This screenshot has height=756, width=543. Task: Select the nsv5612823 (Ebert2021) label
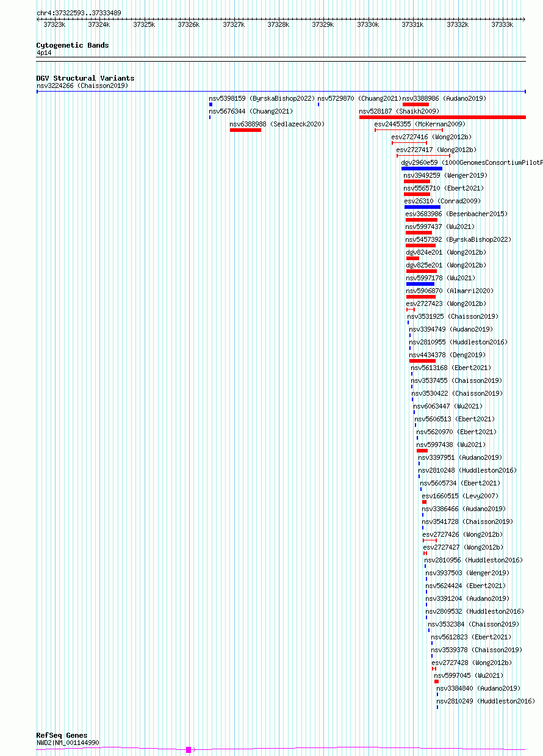click(471, 637)
